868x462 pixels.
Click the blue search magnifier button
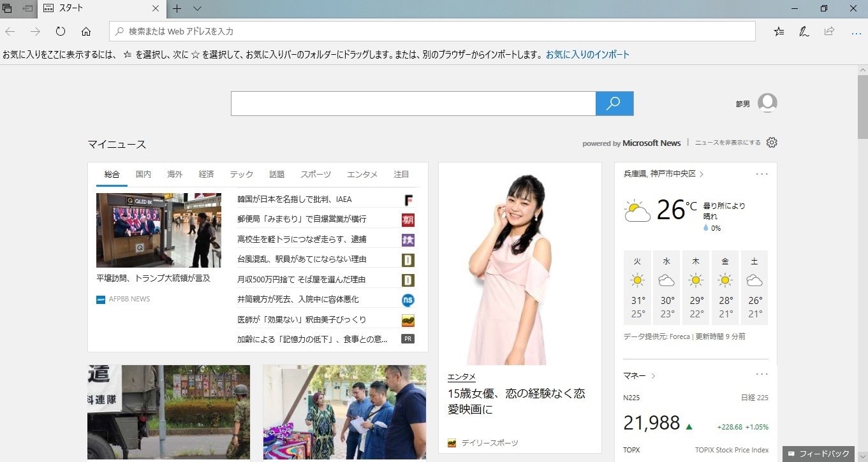[614, 103]
